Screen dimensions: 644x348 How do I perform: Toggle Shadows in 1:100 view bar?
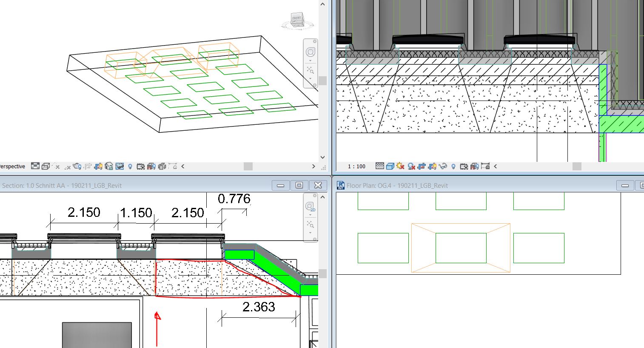click(x=411, y=167)
